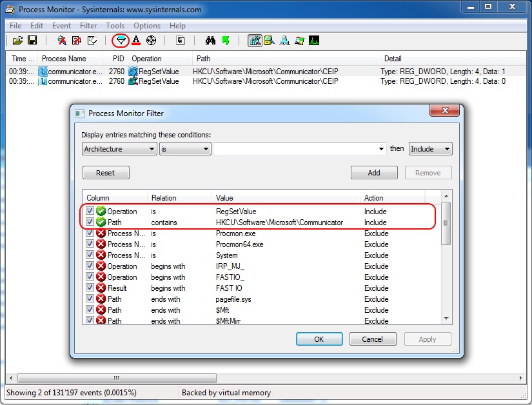Click into the filter value text field
Viewport: 532px width, 405px height.
[x=295, y=149]
